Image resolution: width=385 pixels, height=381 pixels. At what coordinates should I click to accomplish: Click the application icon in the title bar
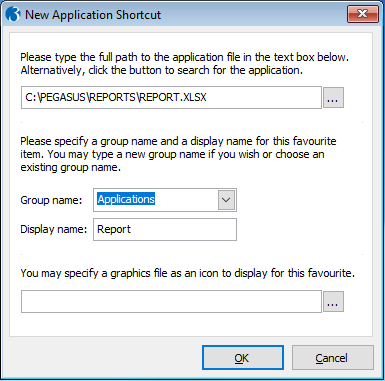pos(13,14)
